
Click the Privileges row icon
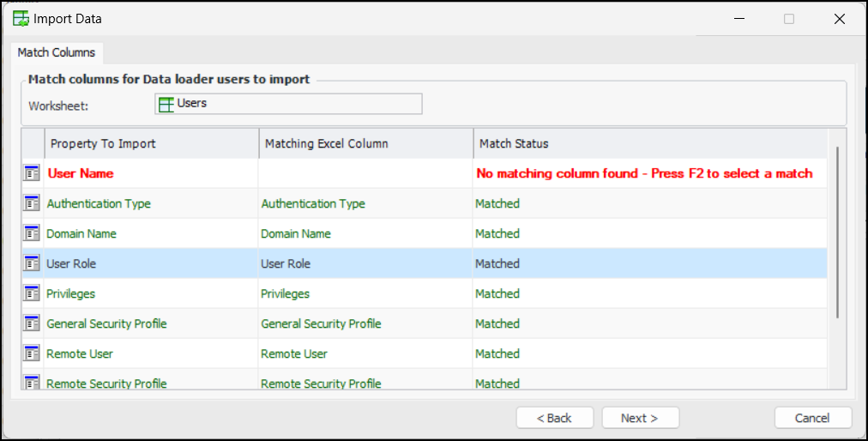(33, 293)
